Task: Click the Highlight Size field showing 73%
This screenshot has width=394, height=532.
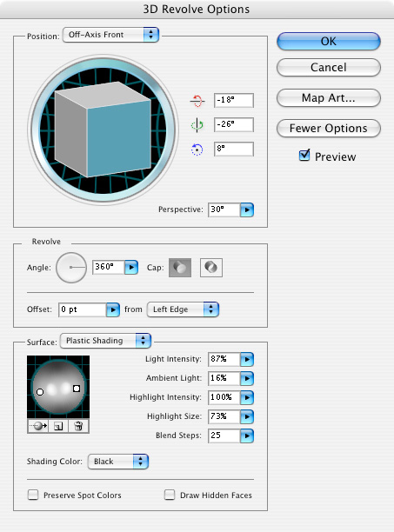Action: [224, 416]
